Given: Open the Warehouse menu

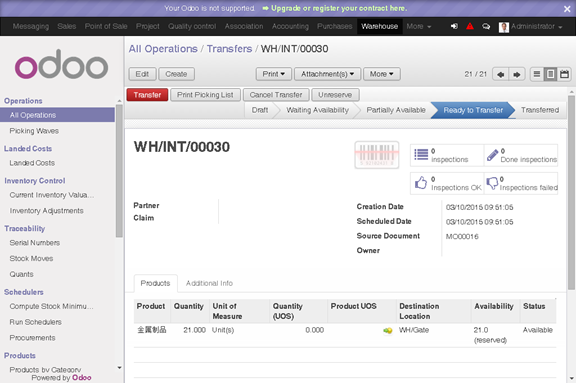Looking at the screenshot, I should click(379, 26).
